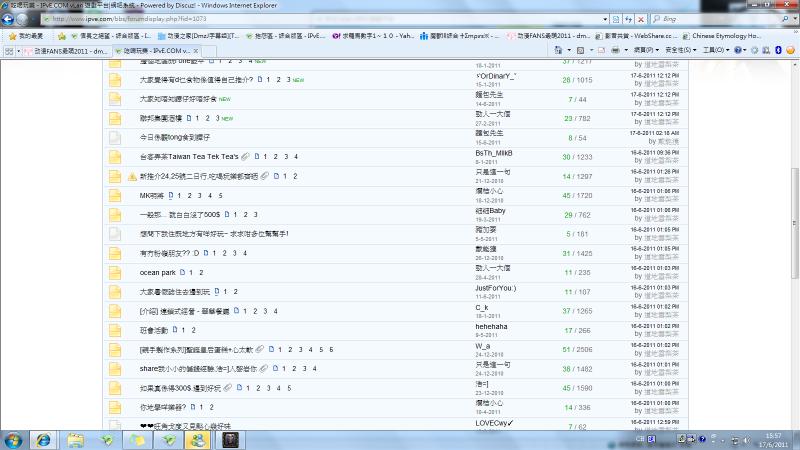The height and width of the screenshot is (450, 800).
Task: Click page icon beside ocean park title
Action: tap(182, 272)
